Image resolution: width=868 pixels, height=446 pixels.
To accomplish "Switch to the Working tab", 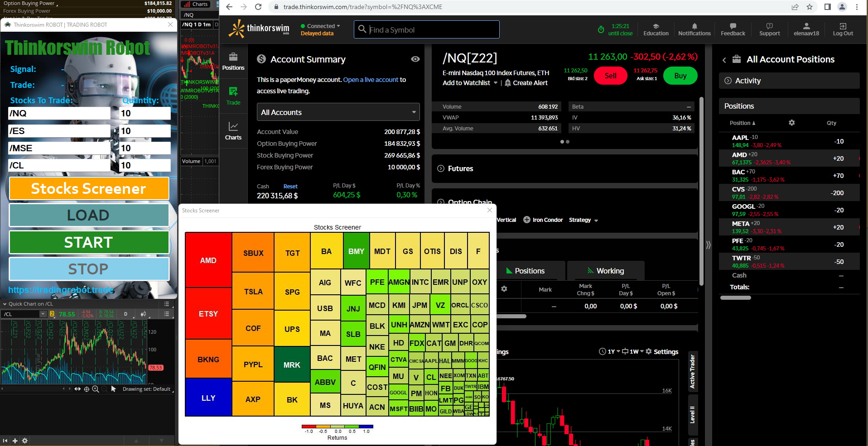I will [605, 271].
